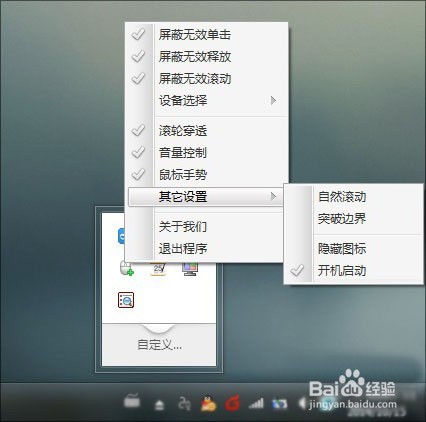Toggle 屏蔽无效释放 option
The image size is (426, 422).
tap(207, 57)
